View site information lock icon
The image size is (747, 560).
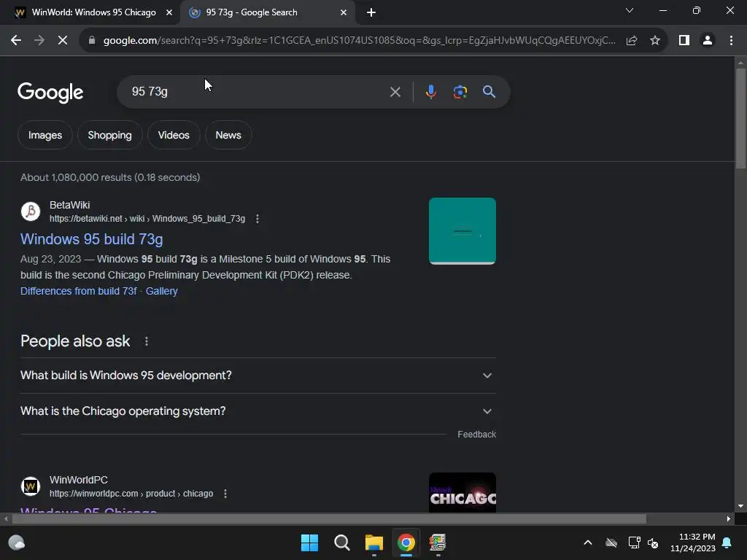pos(91,41)
